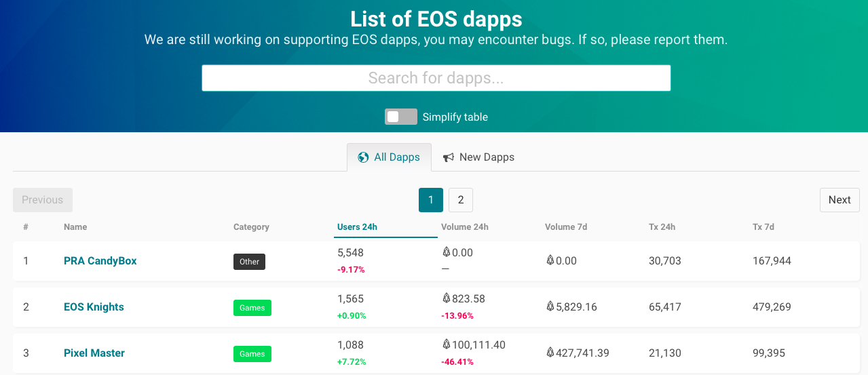Image resolution: width=868 pixels, height=375 pixels.
Task: Open the Pixel Master dapp link
Action: (x=94, y=353)
